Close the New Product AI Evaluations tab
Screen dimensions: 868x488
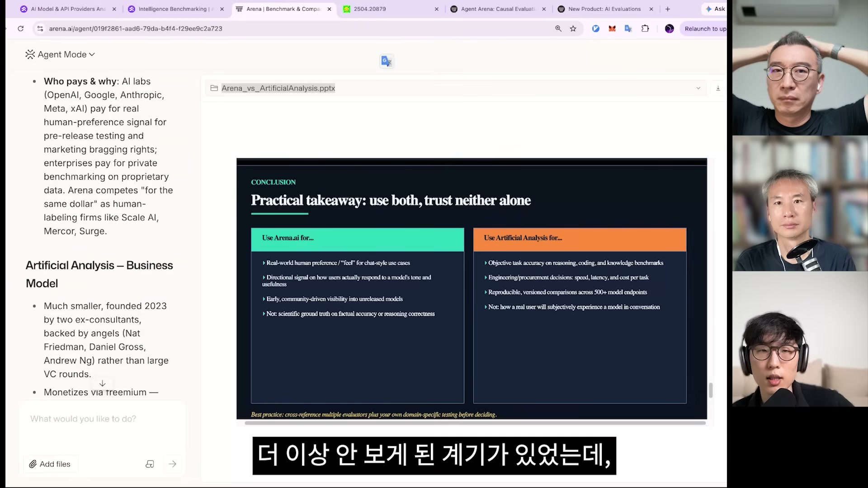point(651,9)
